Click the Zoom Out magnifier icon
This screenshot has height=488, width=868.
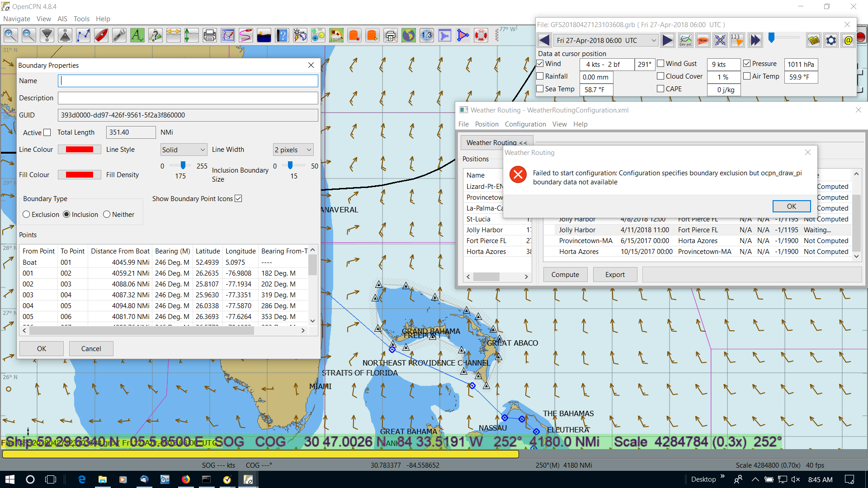(x=29, y=35)
